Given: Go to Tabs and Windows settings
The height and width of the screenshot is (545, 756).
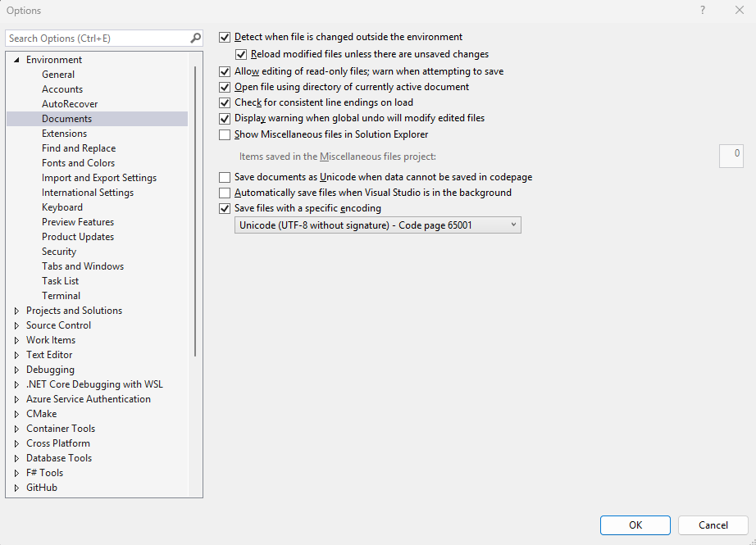Looking at the screenshot, I should click(x=83, y=266).
